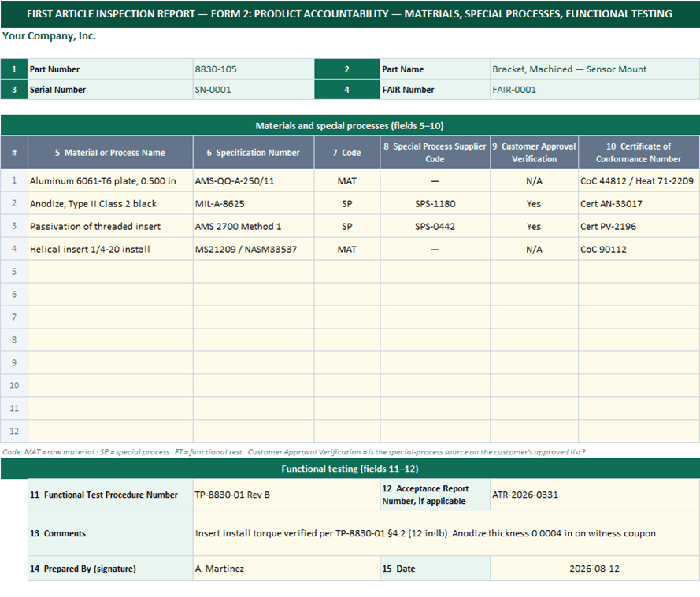This screenshot has height=597, width=700.
Task: Click the code legend footnote text
Action: [293, 452]
